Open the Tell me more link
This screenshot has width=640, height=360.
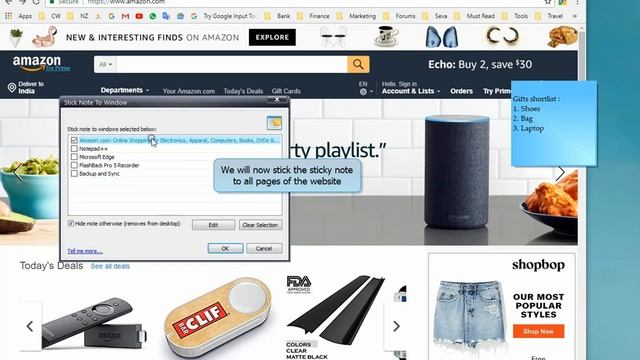coord(85,251)
